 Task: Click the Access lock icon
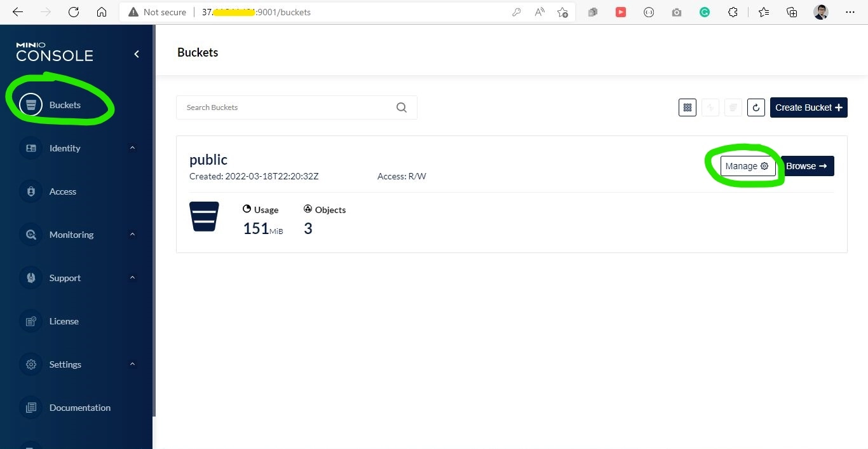pyautogui.click(x=31, y=191)
